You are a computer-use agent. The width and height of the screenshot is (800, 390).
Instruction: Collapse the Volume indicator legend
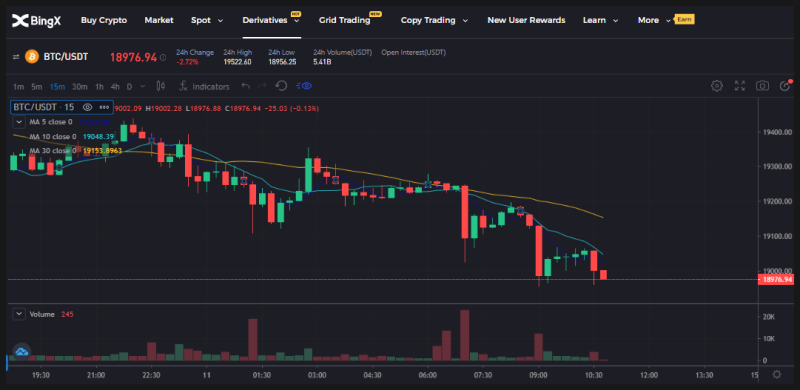(x=19, y=314)
